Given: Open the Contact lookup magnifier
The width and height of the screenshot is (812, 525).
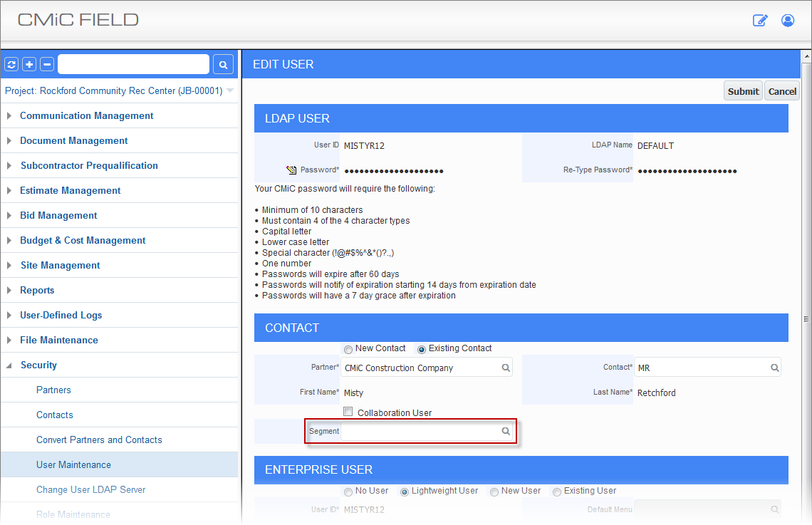Looking at the screenshot, I should coord(774,367).
